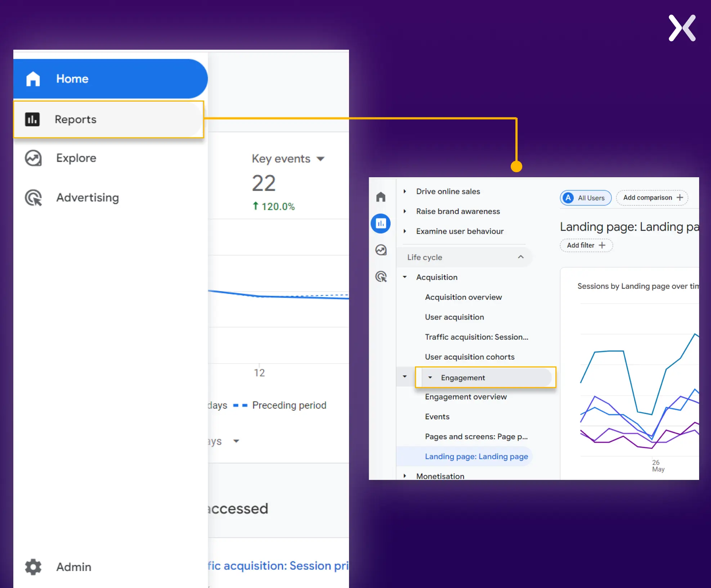Viewport: 711px width, 588px height.
Task: Open Pages and screens report
Action: (476, 436)
